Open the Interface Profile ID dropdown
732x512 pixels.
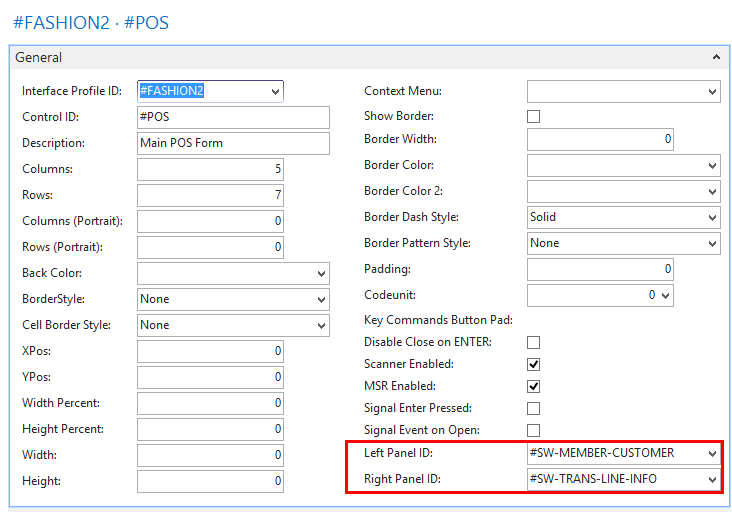[x=275, y=92]
